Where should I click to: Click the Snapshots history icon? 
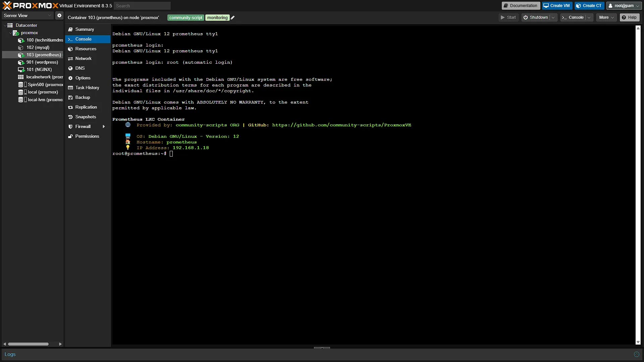tap(70, 117)
